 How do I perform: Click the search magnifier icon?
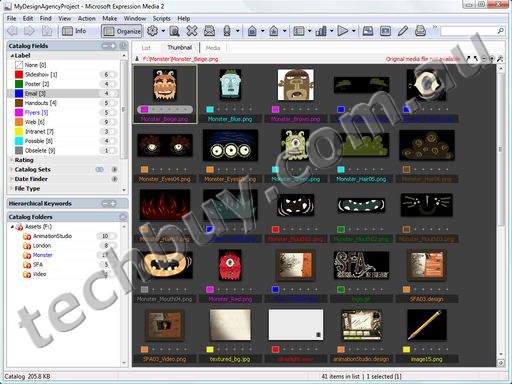[500, 31]
